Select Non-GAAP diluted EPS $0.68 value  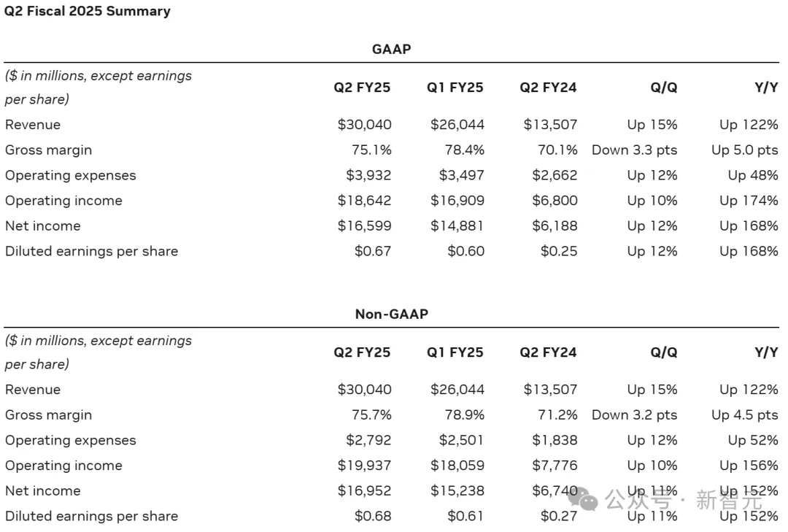pyautogui.click(x=373, y=516)
